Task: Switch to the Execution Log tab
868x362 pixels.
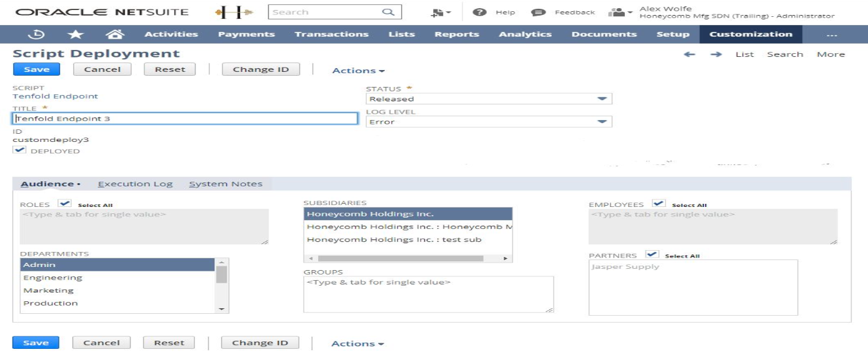Action: (135, 184)
